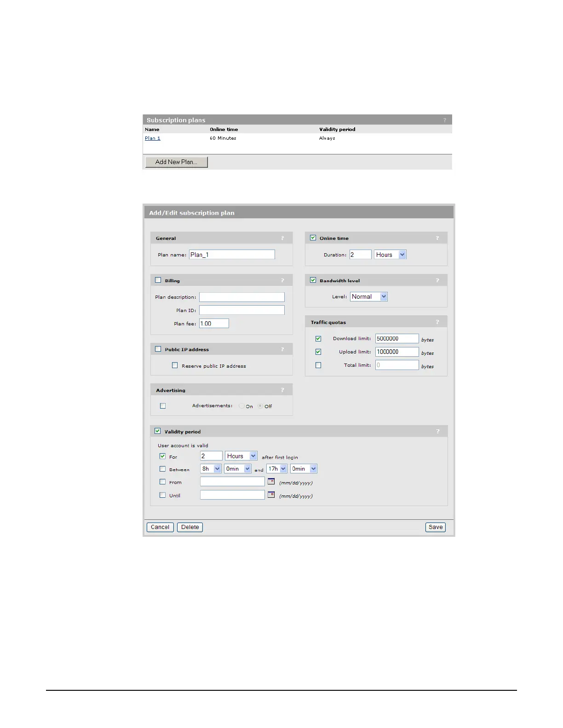Image resolution: width=563 pixels, height=728 pixels.
Task: Check Reserve public IP address
Action: coord(175,365)
